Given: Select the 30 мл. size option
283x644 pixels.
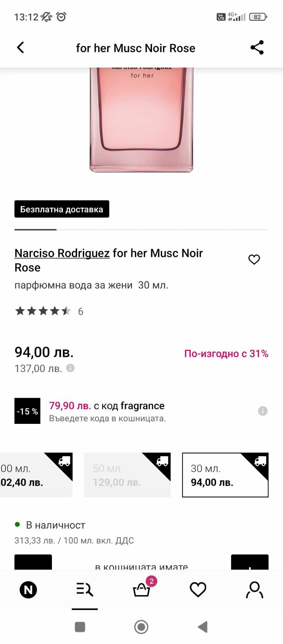Looking at the screenshot, I should pos(225,475).
